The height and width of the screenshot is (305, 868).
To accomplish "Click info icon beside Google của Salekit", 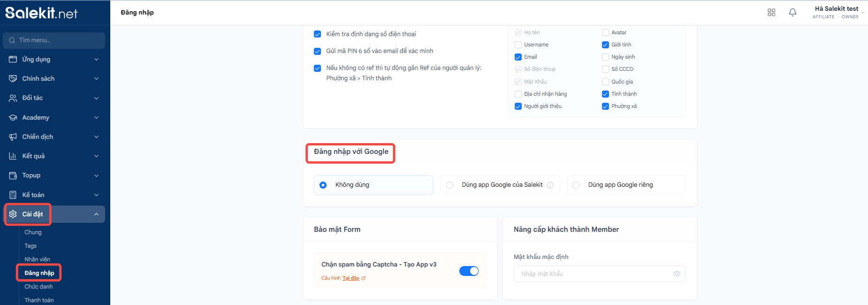I will (x=550, y=185).
